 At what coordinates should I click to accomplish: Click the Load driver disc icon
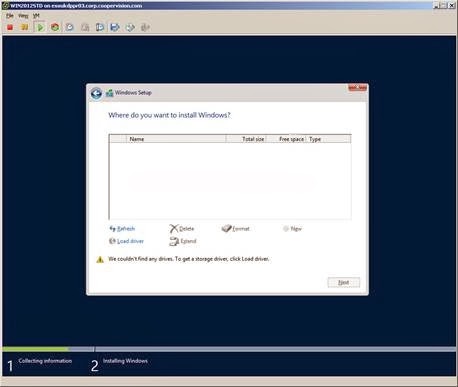tap(112, 241)
